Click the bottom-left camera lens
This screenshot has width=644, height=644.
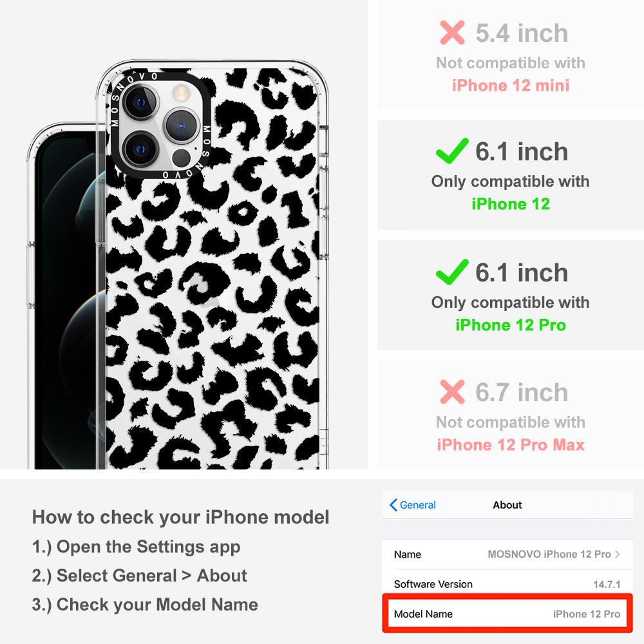click(x=141, y=149)
